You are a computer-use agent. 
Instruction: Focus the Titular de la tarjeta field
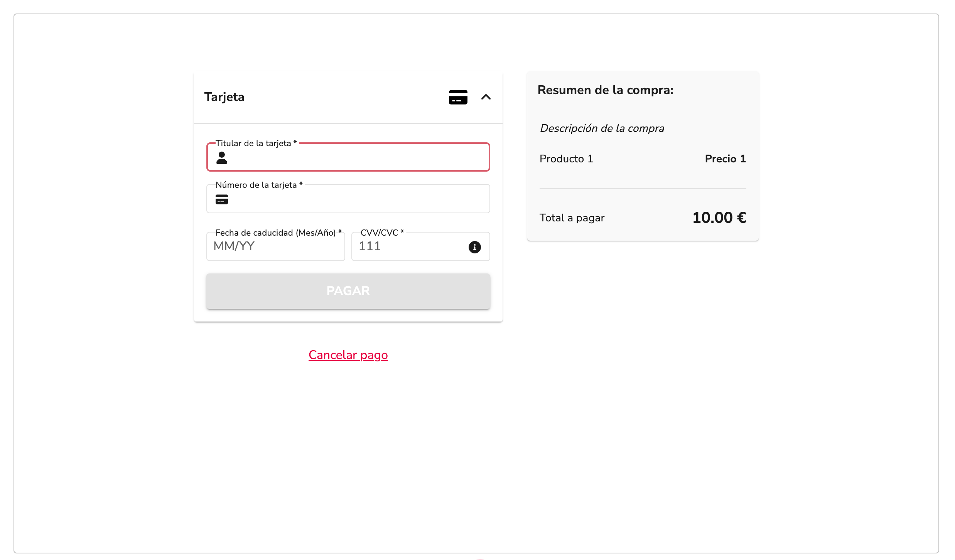point(348,157)
